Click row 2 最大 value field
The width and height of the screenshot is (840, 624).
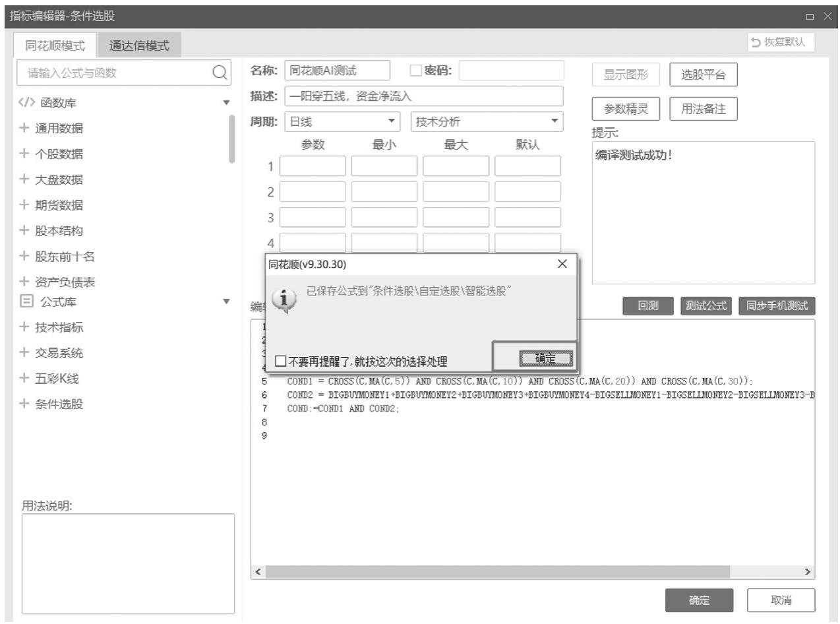[456, 191]
